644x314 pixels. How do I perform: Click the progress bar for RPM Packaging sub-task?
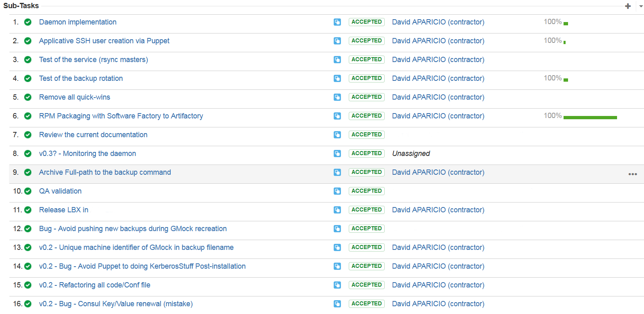click(590, 118)
